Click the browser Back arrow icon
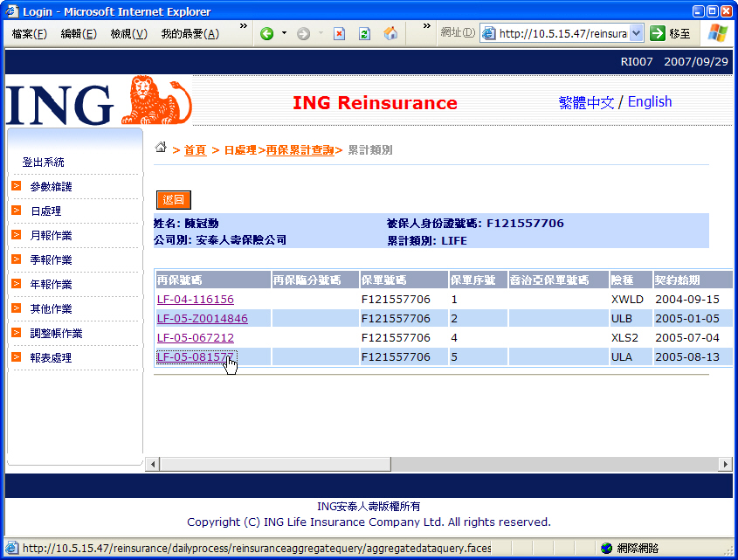 (267, 33)
